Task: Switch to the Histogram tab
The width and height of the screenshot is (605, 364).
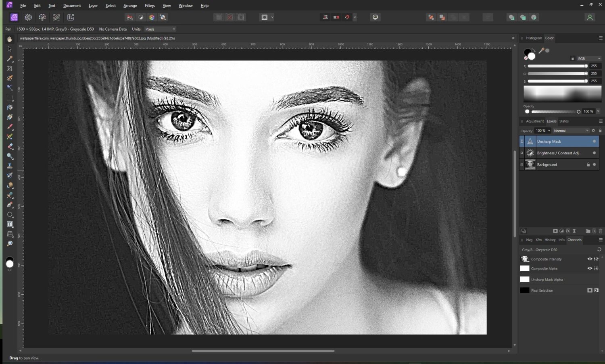Action: [x=534, y=38]
